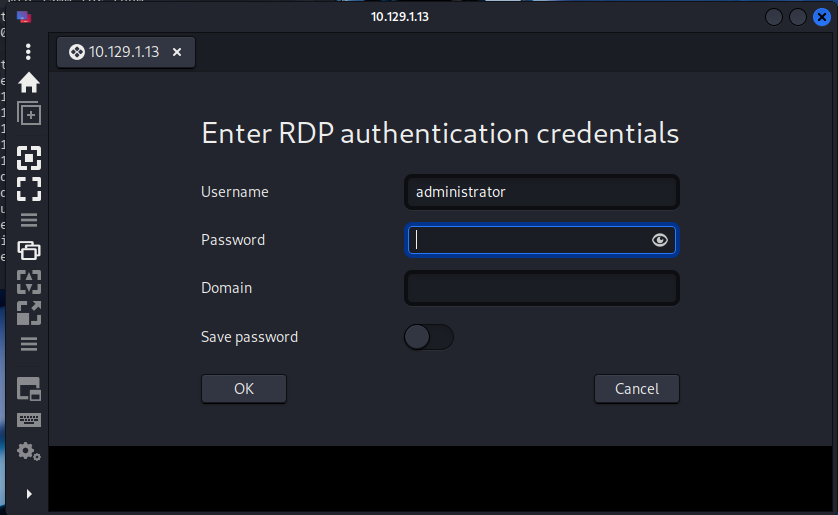The height and width of the screenshot is (515, 838).
Task: Click the grab keyboard events icon
Action: [x=29, y=420]
